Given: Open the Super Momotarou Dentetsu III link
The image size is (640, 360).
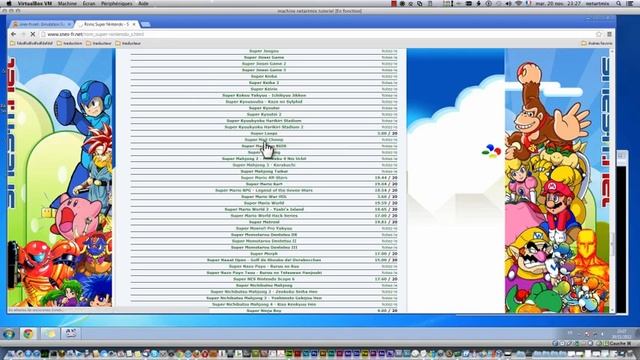Looking at the screenshot, I should click(x=264, y=247).
